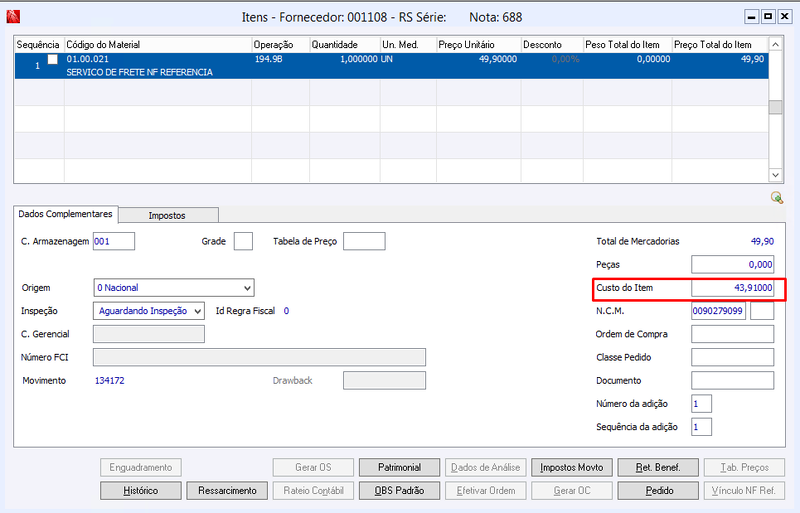Click the Ret. Benef. button
Image resolution: width=800 pixels, height=513 pixels.
(x=658, y=468)
